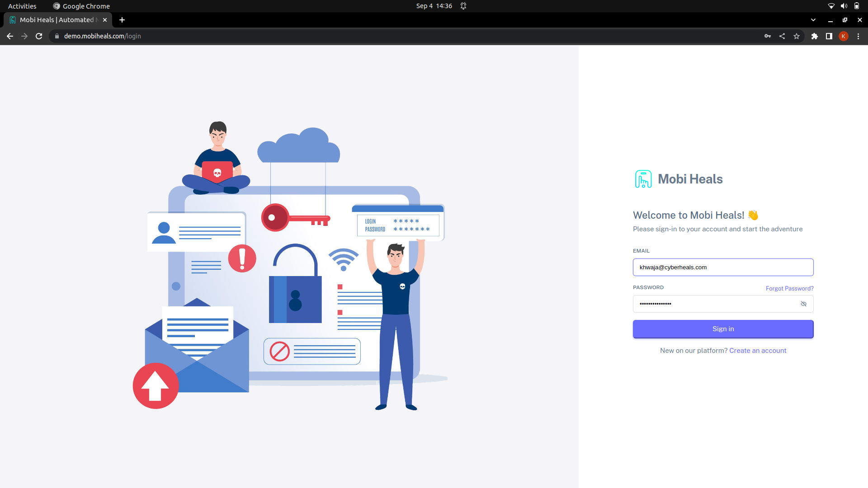Open Chrome's three-dot menu
Screen dimensions: 868x488
[859, 36]
